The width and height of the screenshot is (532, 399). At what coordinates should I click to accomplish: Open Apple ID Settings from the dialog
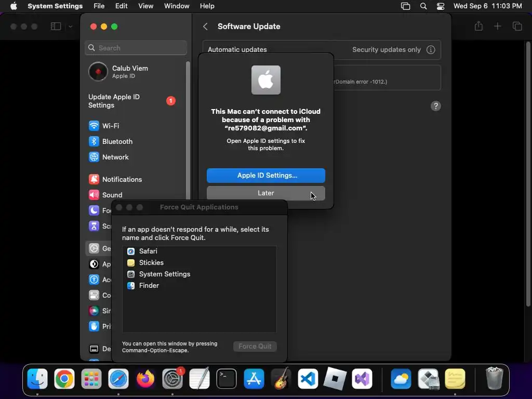[x=265, y=176]
